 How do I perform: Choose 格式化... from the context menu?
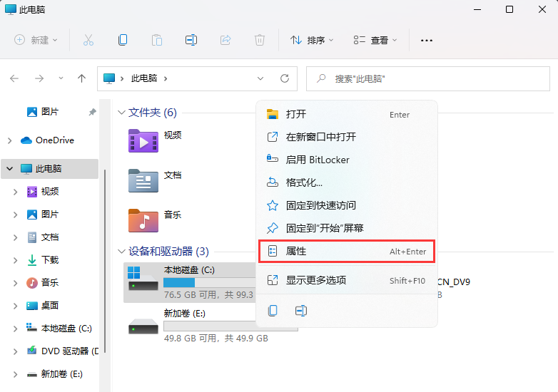point(304,182)
